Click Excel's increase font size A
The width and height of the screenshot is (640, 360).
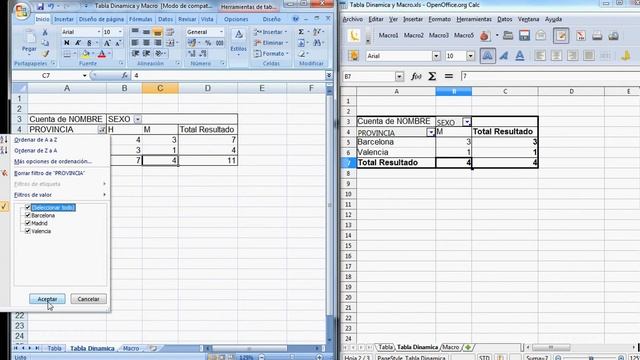coord(107,43)
